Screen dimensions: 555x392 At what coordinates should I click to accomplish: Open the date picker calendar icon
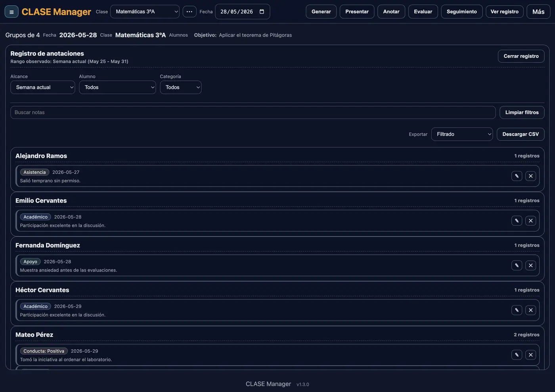point(262,12)
